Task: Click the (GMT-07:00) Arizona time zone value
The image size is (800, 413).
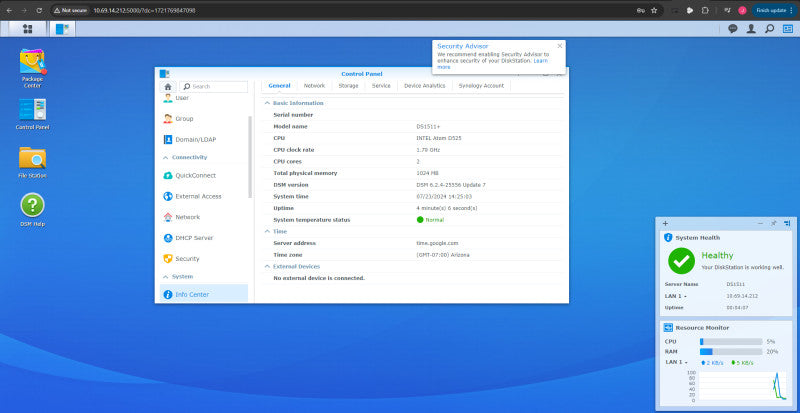Action: point(443,255)
